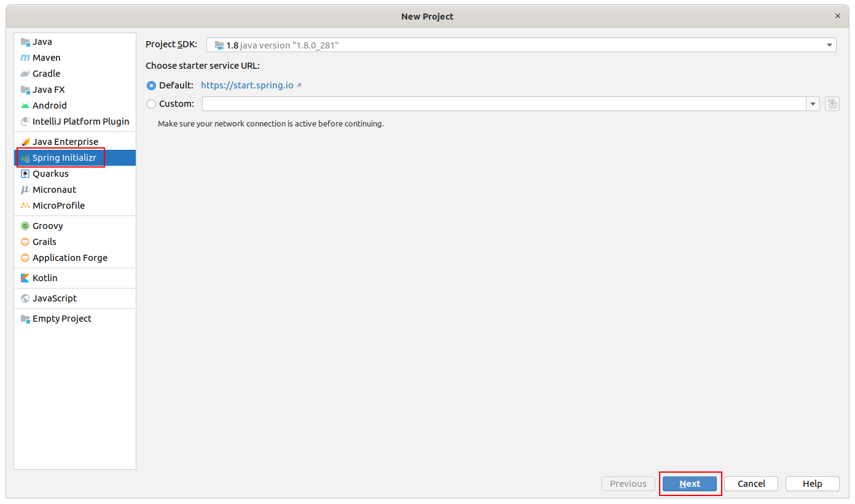Expand the Custom URL history dropdown arrow
The image size is (855, 504).
pyautogui.click(x=813, y=104)
